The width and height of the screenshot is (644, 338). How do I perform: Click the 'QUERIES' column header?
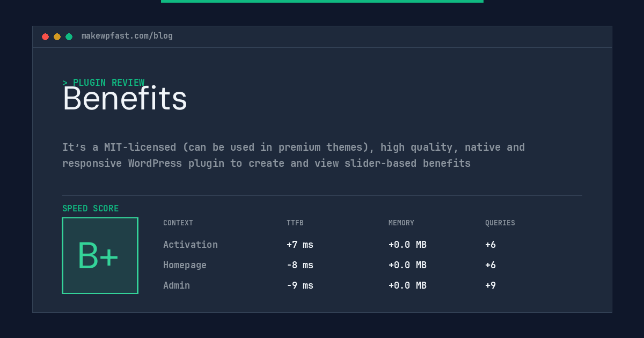(500, 223)
